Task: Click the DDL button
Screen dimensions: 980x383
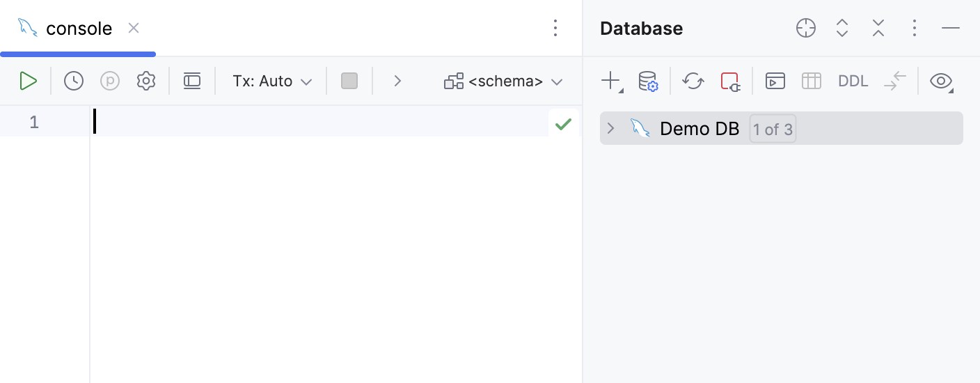Action: pos(853,81)
